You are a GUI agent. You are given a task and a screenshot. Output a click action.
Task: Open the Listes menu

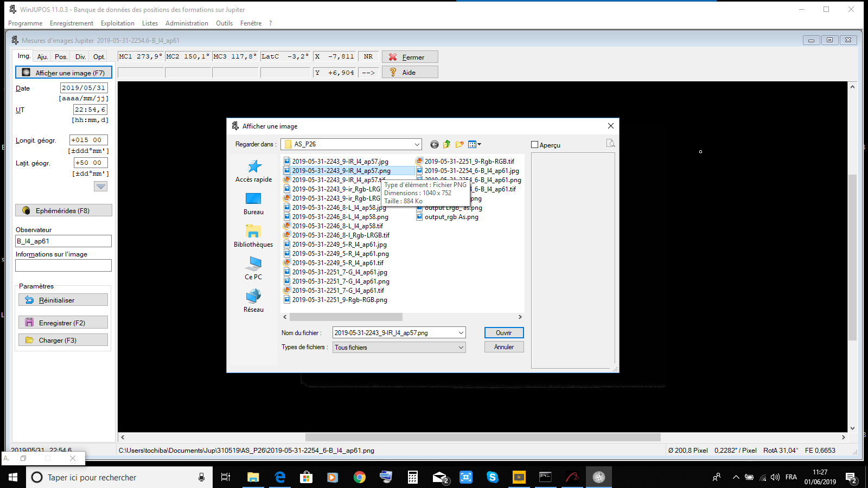150,23
